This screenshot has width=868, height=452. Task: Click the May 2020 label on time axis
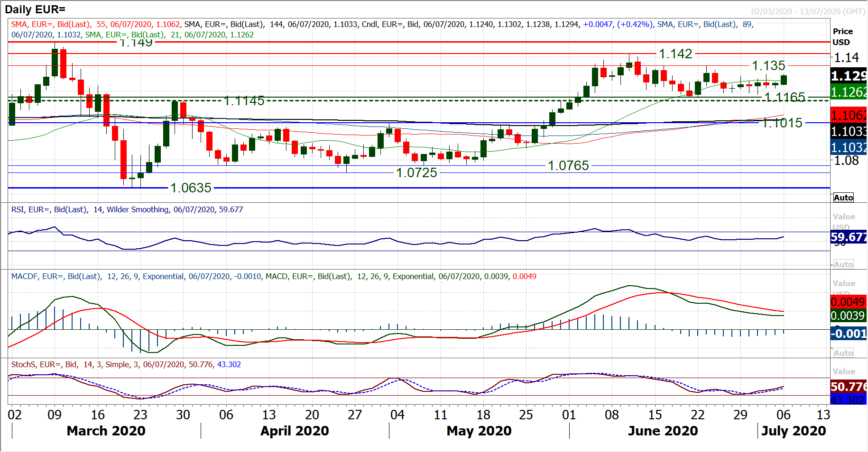479,431
